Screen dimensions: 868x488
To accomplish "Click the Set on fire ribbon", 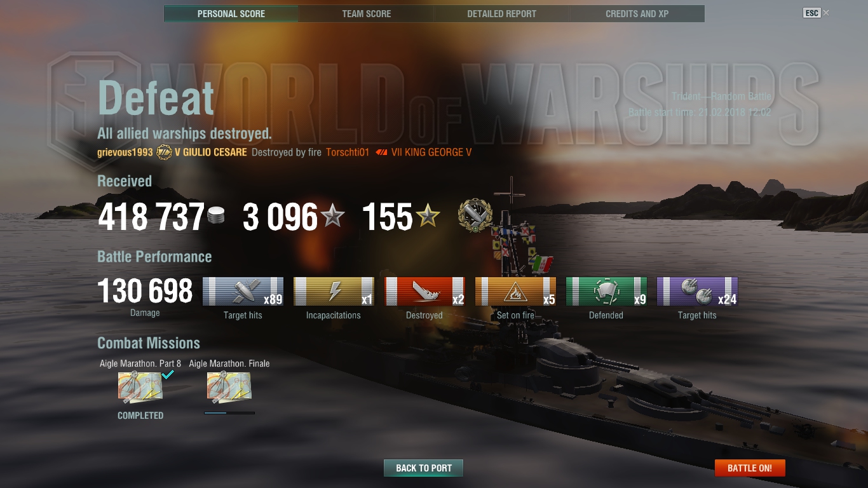I will point(515,292).
